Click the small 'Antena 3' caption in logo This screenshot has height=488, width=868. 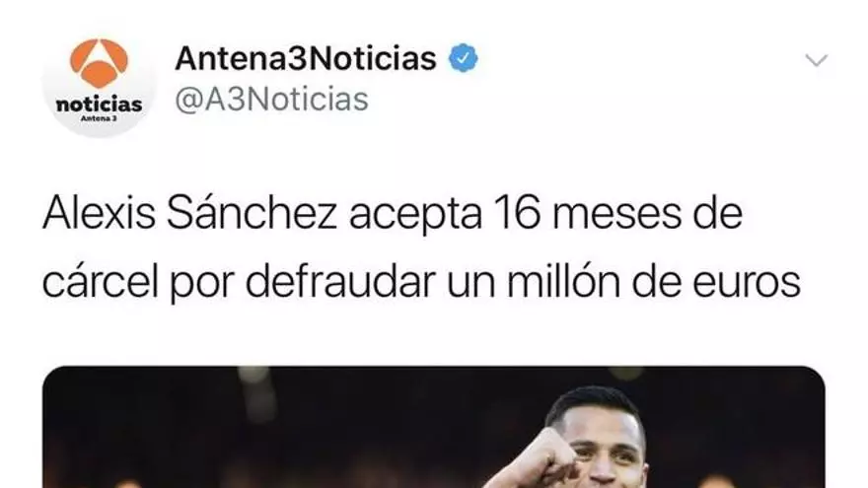99,118
